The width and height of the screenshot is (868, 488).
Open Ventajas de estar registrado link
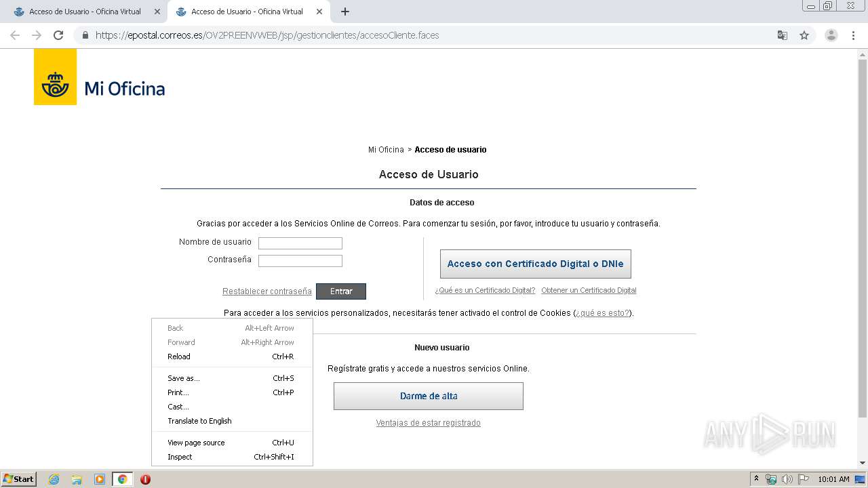point(429,423)
